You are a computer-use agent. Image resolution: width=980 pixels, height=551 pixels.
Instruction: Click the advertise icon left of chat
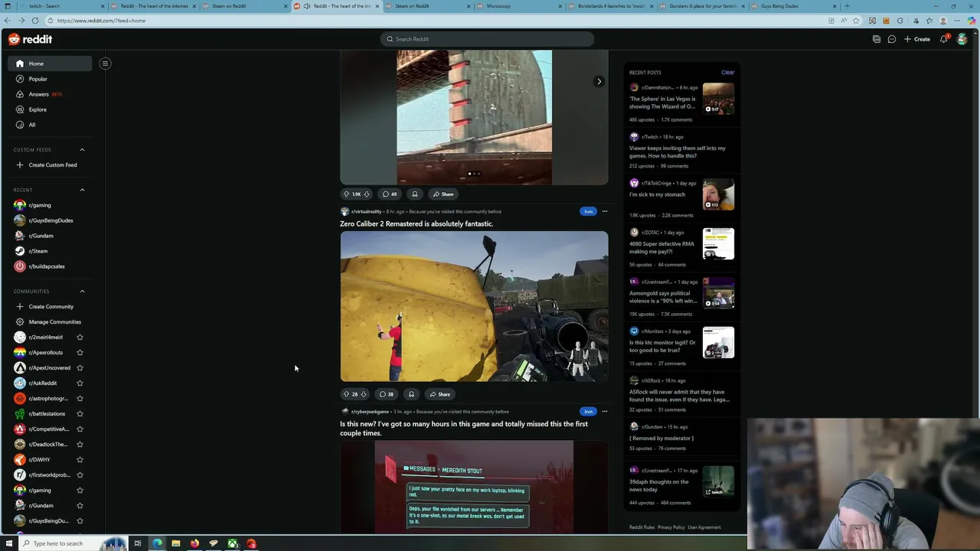877,39
